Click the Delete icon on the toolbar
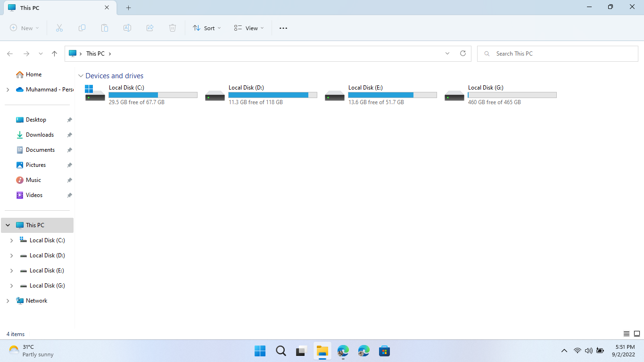The height and width of the screenshot is (362, 644). click(172, 28)
